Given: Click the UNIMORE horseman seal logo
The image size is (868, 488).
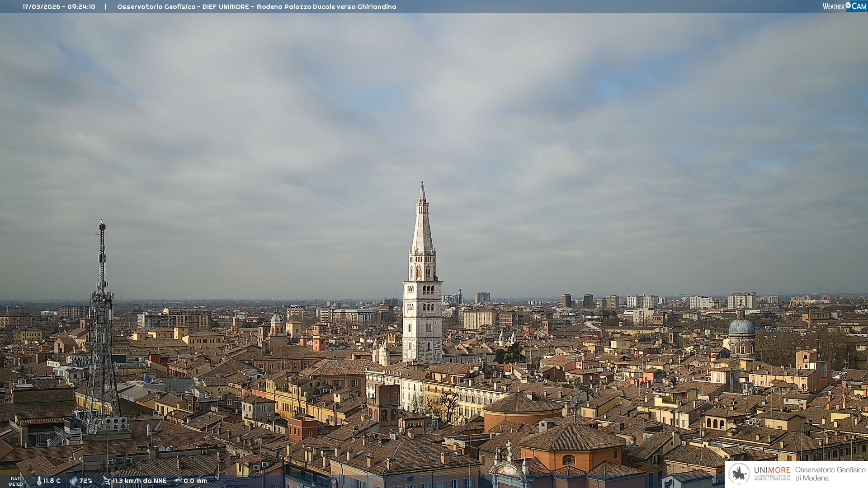Looking at the screenshot, I should click(739, 474).
